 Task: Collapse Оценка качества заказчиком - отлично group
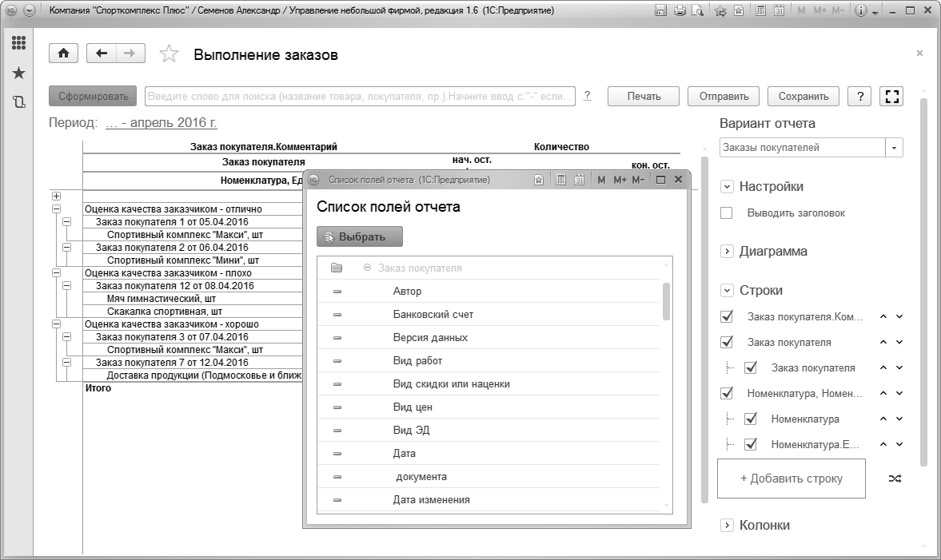[56, 209]
